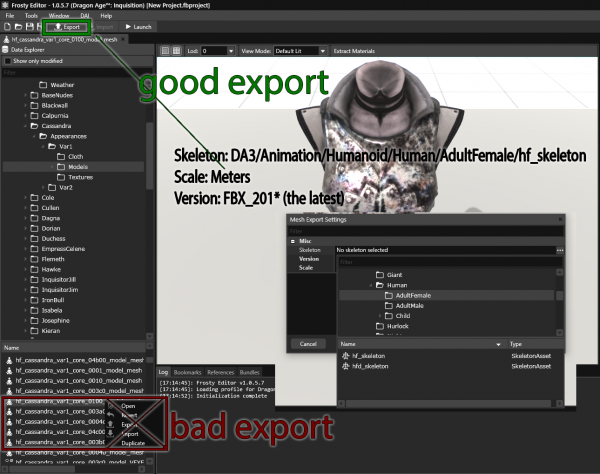Select the EmpressCelene folder
Viewport: 600px width, 474px height.
tap(58, 249)
